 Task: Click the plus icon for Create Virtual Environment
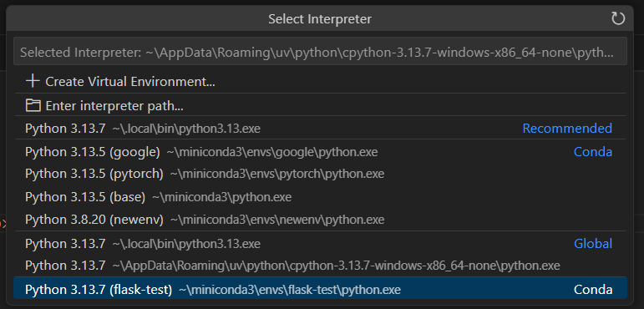tap(33, 81)
